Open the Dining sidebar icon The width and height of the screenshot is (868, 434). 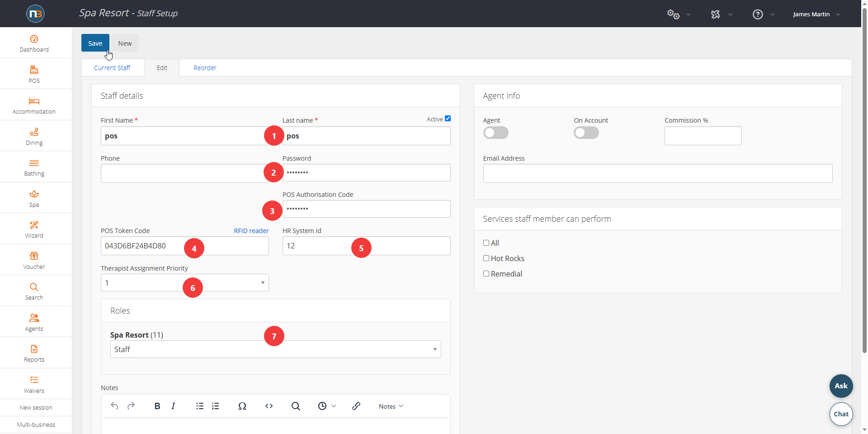(x=34, y=132)
